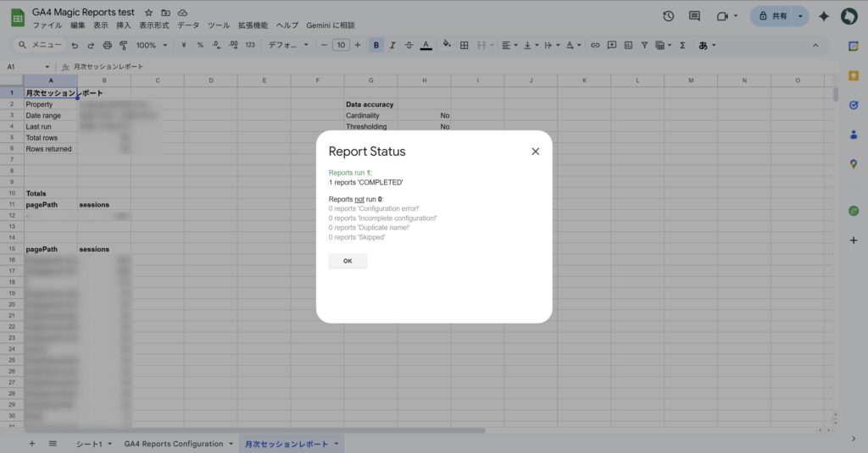This screenshot has height=453, width=868.
Task: Close the Report Status dialog
Action: point(536,152)
